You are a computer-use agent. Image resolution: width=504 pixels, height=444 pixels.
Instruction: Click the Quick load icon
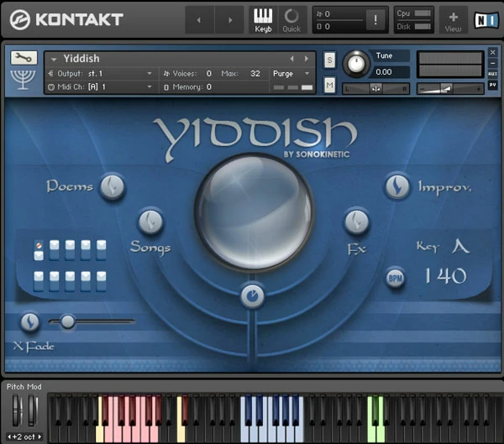[291, 19]
